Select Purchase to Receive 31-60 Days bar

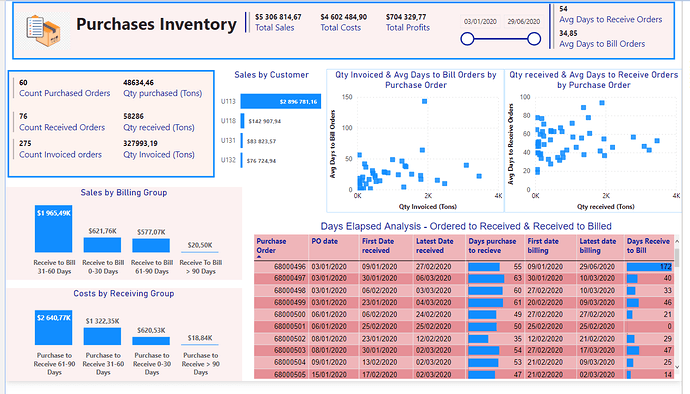102,336
